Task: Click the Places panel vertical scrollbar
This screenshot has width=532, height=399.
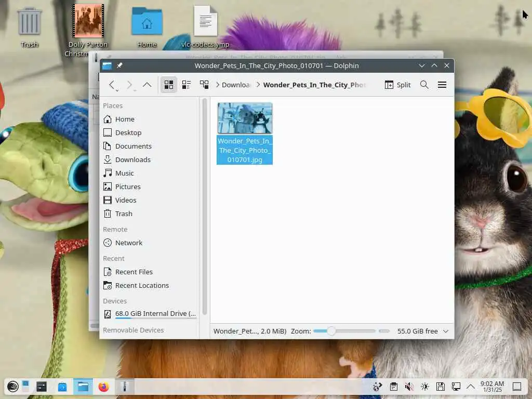Action: pyautogui.click(x=205, y=207)
